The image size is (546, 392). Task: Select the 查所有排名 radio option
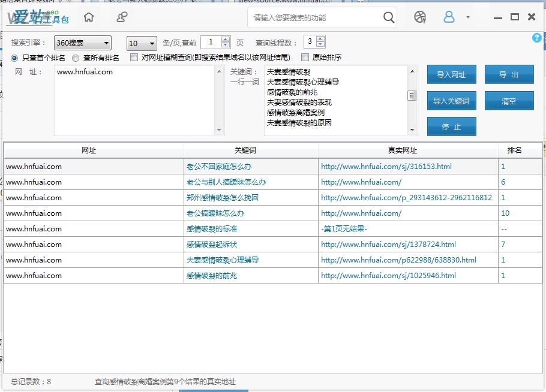[x=75, y=58]
